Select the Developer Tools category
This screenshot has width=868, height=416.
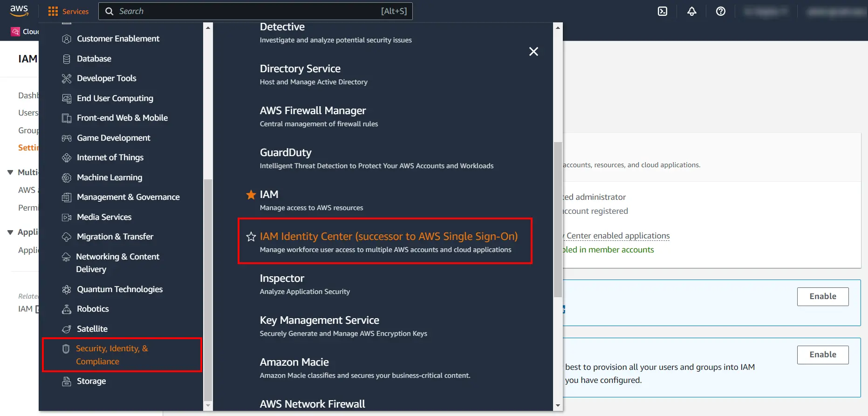coord(107,78)
